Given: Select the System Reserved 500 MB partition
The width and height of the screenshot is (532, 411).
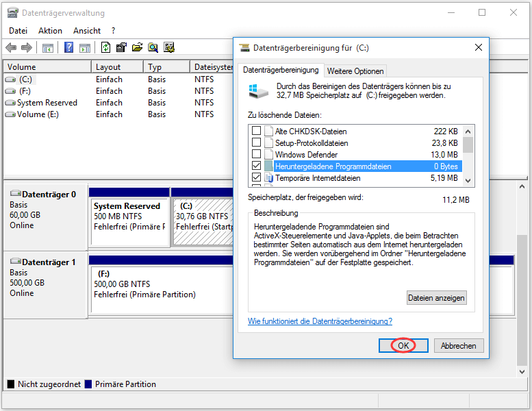Looking at the screenshot, I should [129, 222].
